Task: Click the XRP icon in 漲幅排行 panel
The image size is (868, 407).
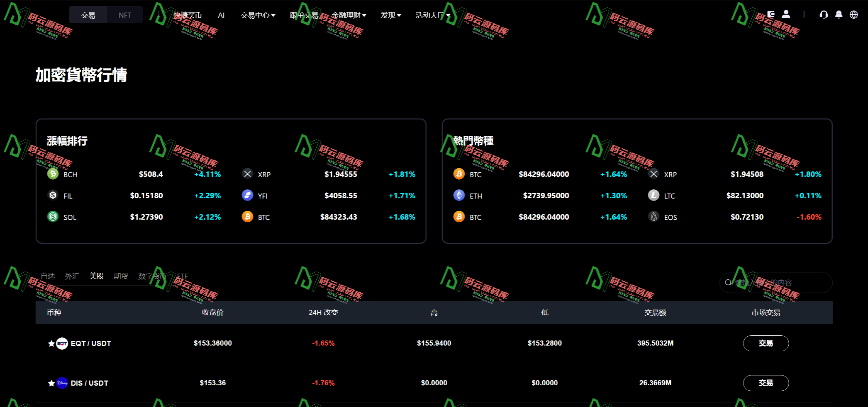Action: (247, 174)
